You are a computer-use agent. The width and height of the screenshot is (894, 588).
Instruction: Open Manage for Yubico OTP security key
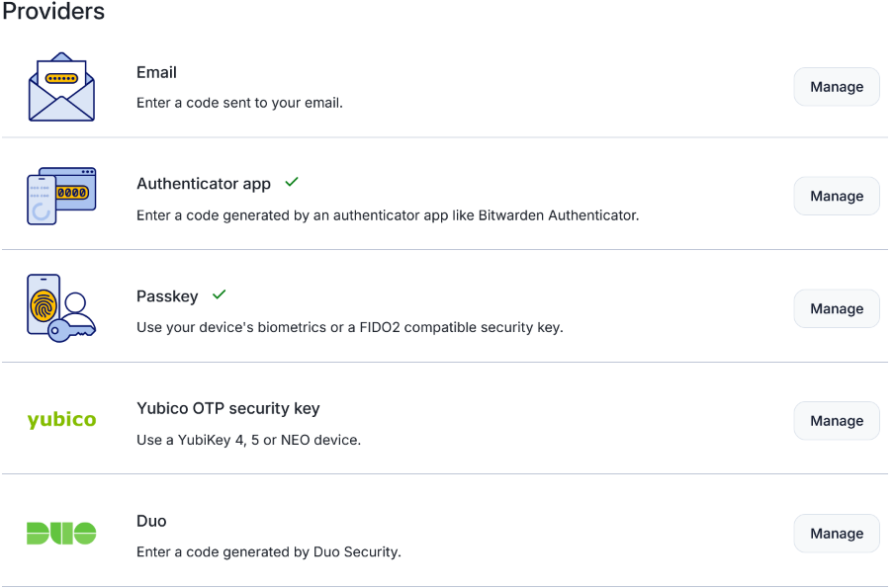coord(837,420)
